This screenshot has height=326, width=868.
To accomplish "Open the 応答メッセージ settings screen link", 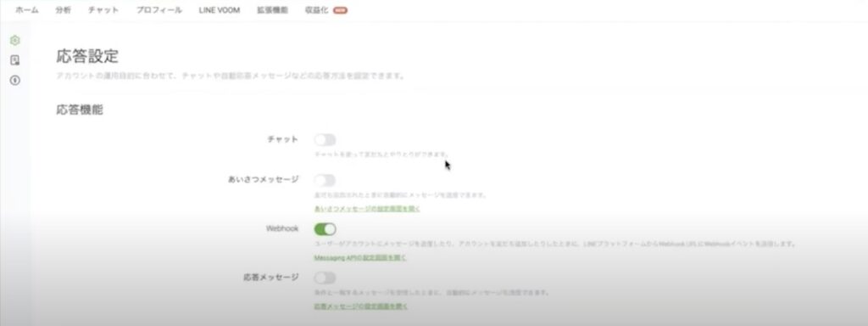I will pos(361,306).
